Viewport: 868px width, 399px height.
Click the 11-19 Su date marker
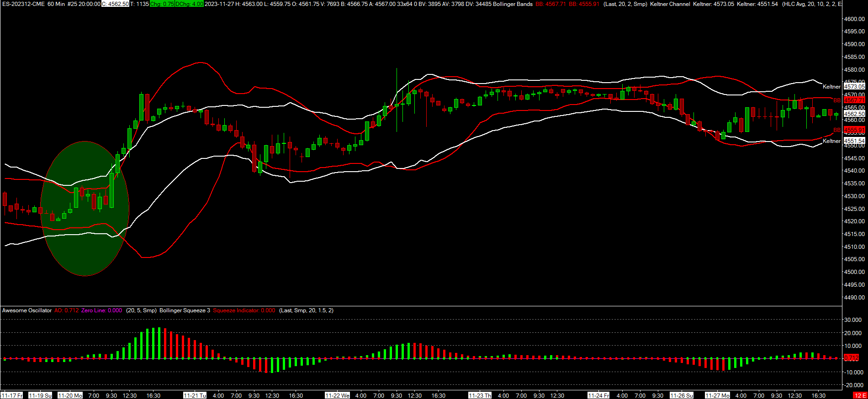[40, 395]
